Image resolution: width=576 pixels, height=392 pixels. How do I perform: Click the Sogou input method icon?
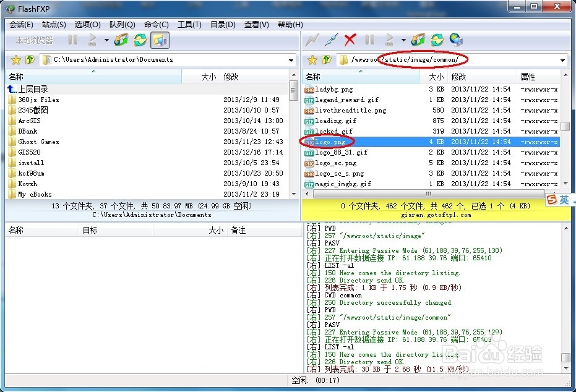point(552,199)
